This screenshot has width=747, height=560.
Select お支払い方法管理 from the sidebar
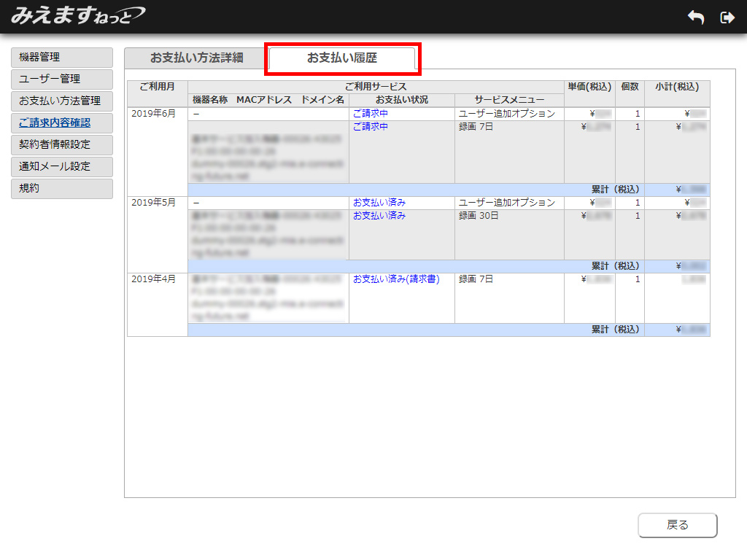click(62, 101)
